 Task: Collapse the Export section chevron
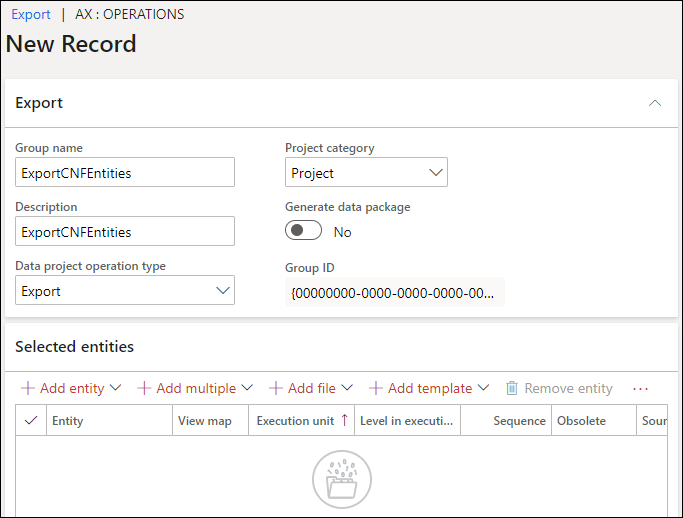(x=655, y=103)
